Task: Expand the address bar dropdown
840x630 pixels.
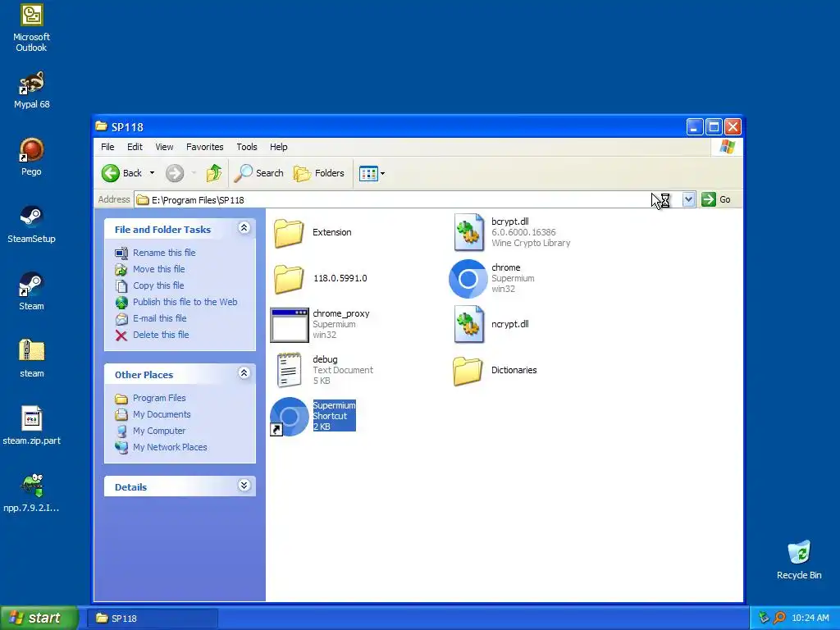Action: click(x=688, y=200)
